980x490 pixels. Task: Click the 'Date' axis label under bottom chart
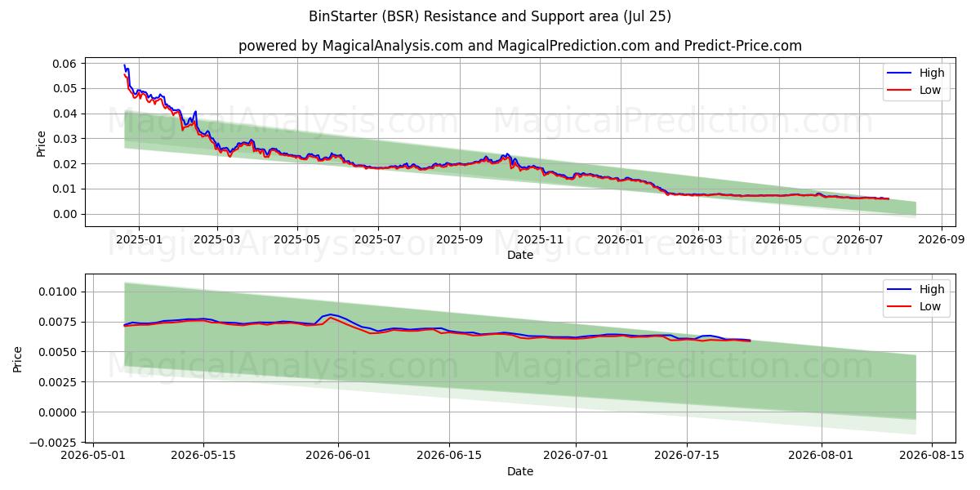pyautogui.click(x=520, y=471)
